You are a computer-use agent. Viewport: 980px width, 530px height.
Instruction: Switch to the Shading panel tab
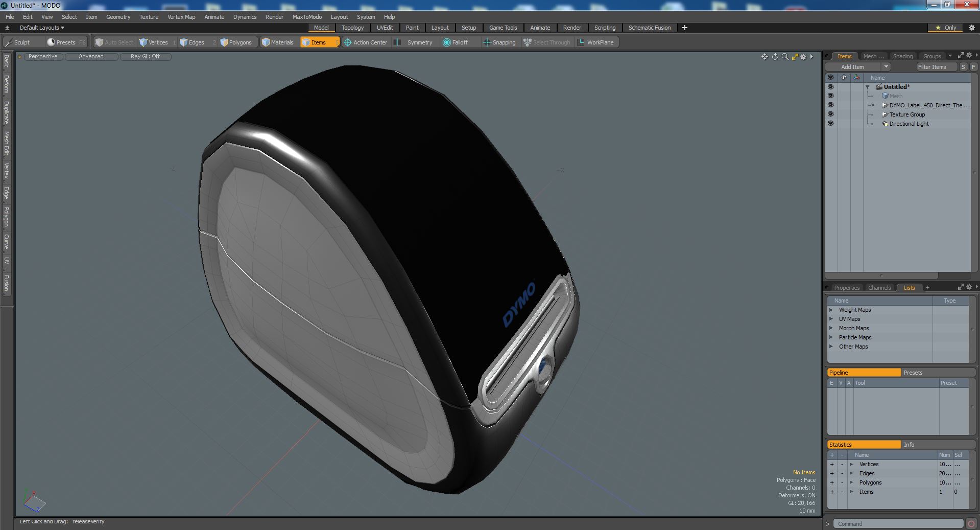pos(903,56)
